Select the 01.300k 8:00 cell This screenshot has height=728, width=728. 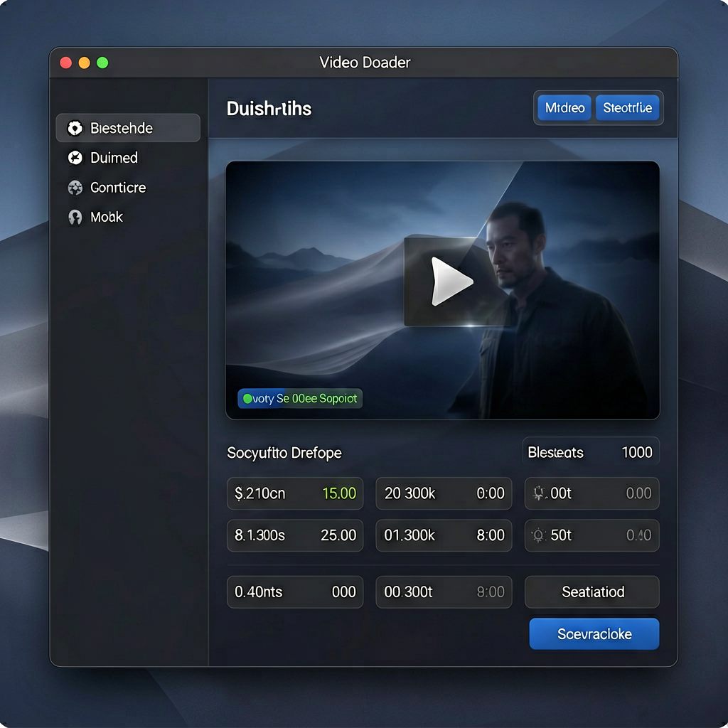pyautogui.click(x=444, y=535)
